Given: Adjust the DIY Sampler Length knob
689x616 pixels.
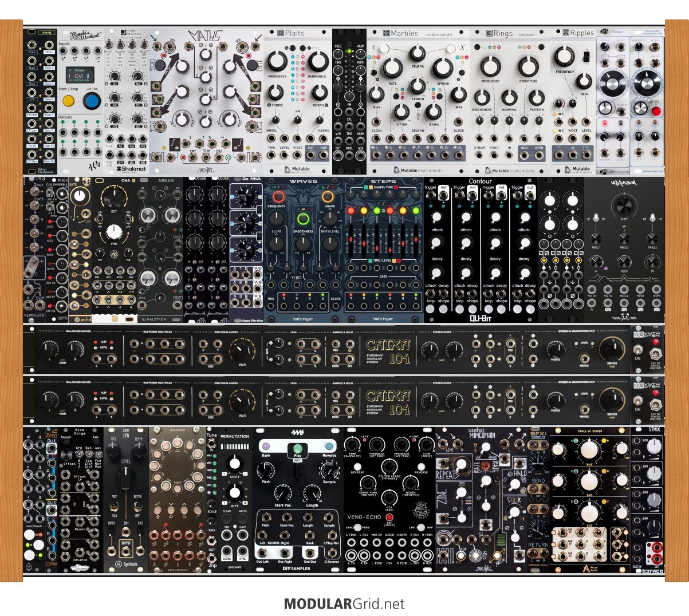Looking at the screenshot, I should (312, 492).
